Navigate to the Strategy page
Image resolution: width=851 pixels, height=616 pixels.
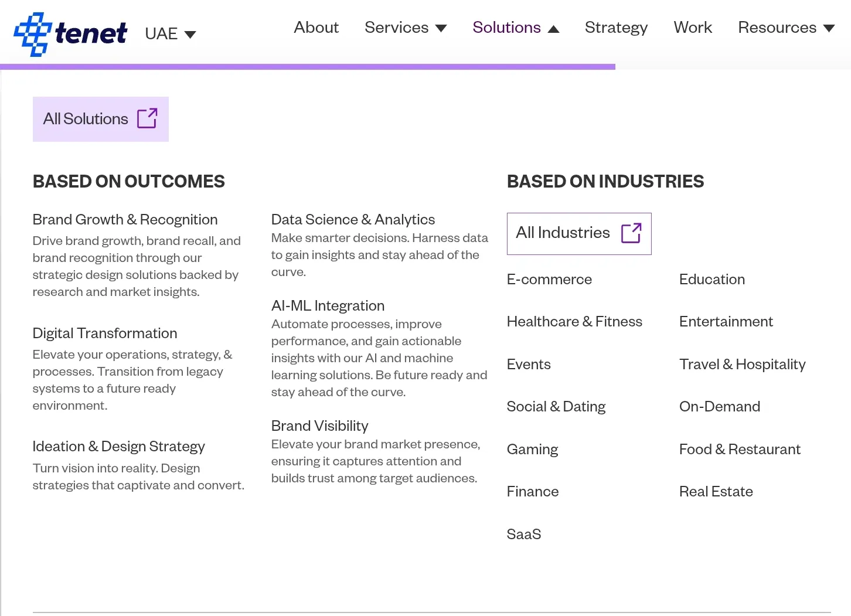click(x=616, y=28)
